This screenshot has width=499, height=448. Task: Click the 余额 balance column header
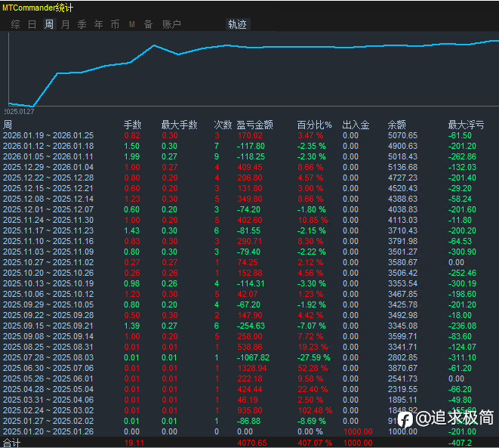click(x=396, y=125)
